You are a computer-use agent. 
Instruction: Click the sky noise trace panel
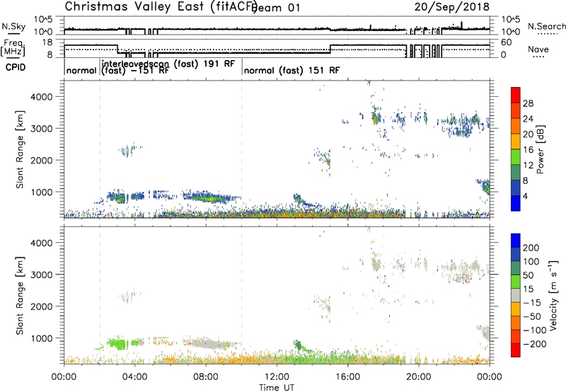click(x=277, y=25)
